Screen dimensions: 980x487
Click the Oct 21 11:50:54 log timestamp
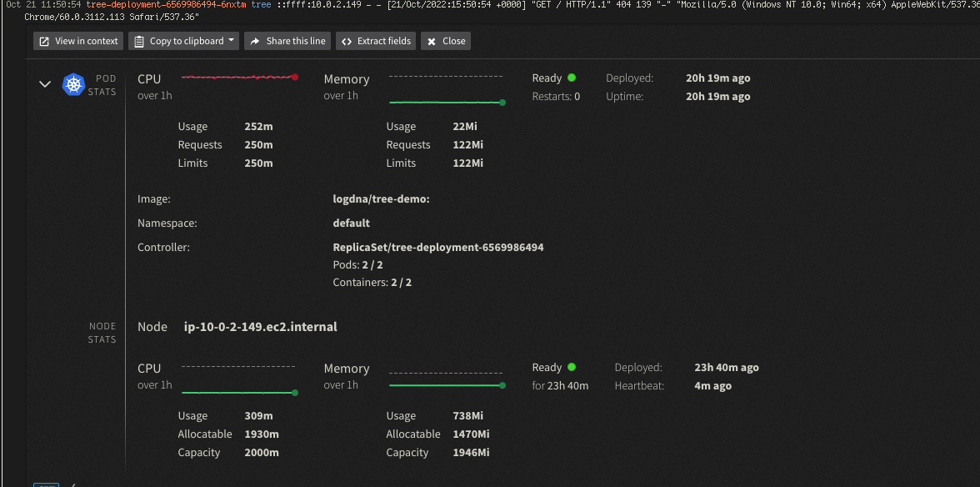pyautogui.click(x=43, y=4)
